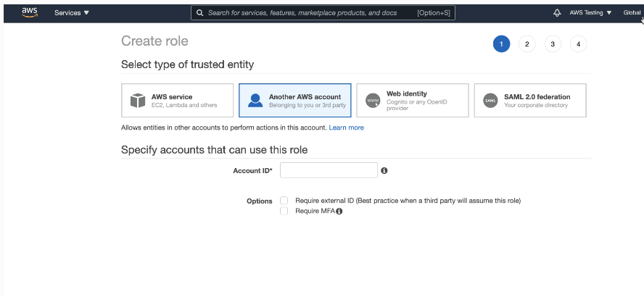Open the AWS Testing account dropdown

point(590,12)
